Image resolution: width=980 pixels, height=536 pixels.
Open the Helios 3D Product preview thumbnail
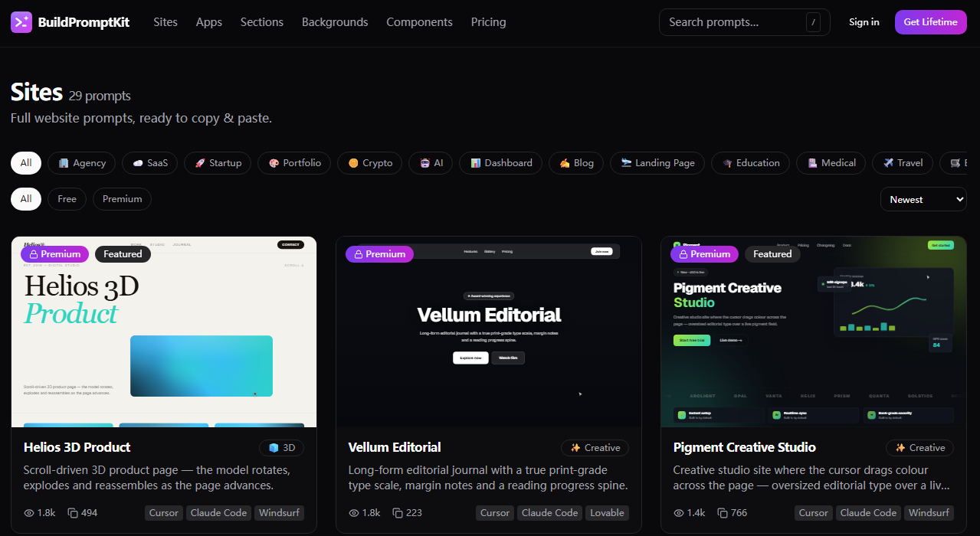164,332
